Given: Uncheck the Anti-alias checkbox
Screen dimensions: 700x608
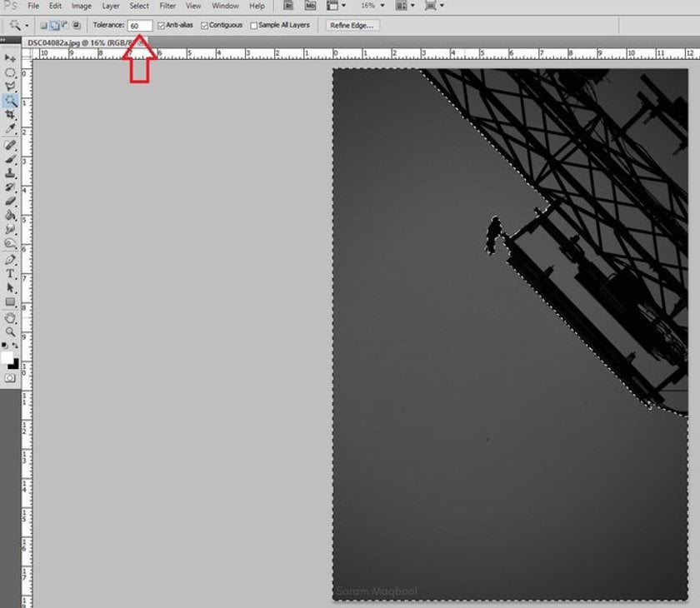Looking at the screenshot, I should tap(161, 26).
